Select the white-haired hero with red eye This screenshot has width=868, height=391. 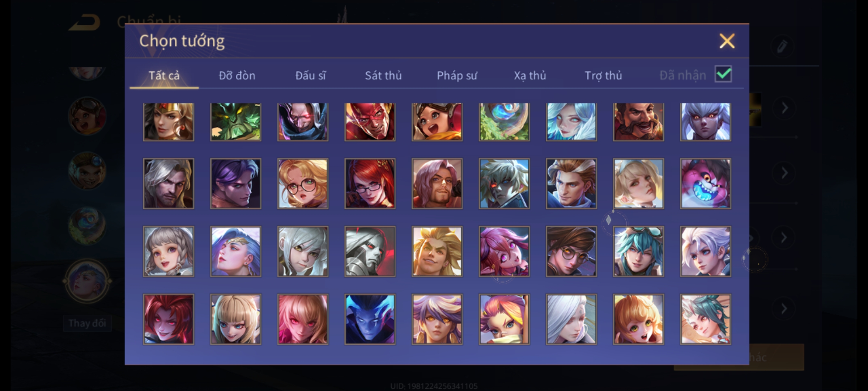point(504,184)
